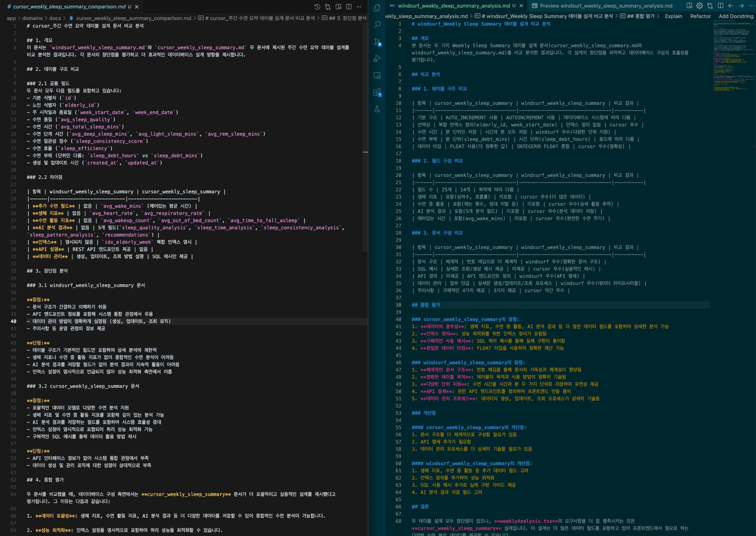Click 'docs' in the left breadcrumb
The height and width of the screenshot is (536, 756).
[x=55, y=18]
